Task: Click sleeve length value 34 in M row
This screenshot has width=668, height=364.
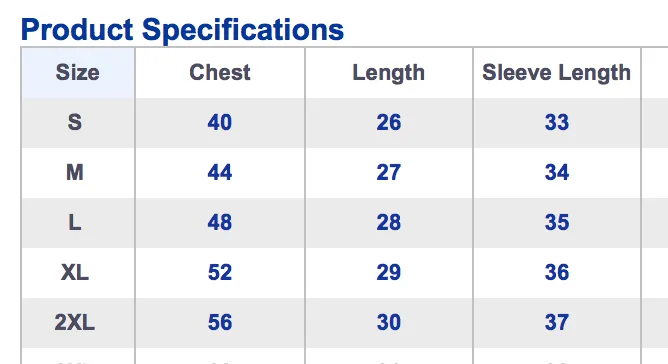Action: point(557,172)
